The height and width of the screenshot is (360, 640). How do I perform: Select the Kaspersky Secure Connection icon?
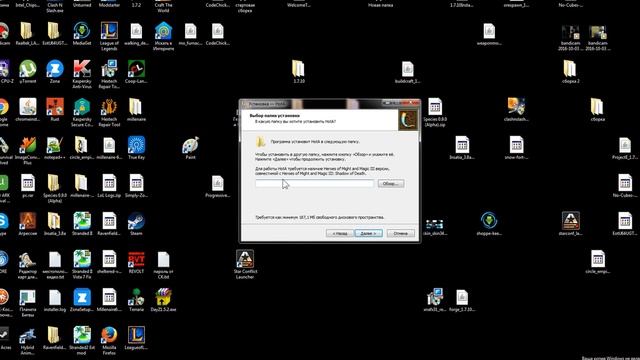82,112
